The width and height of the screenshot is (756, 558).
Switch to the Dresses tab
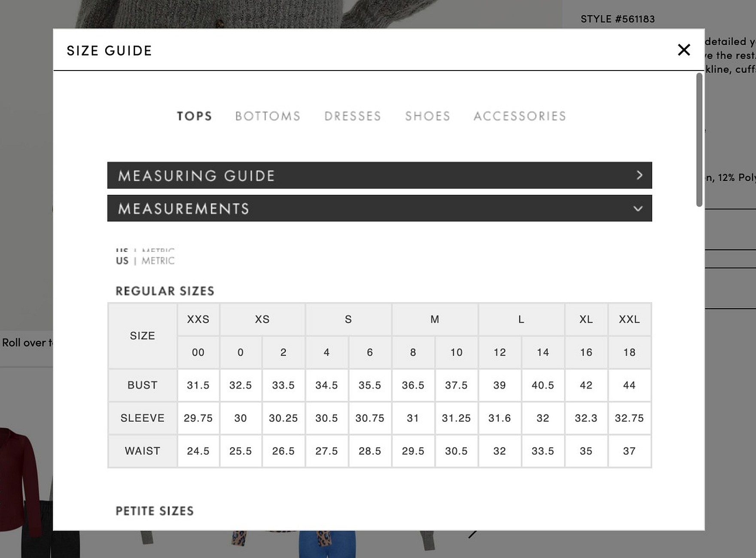click(353, 116)
